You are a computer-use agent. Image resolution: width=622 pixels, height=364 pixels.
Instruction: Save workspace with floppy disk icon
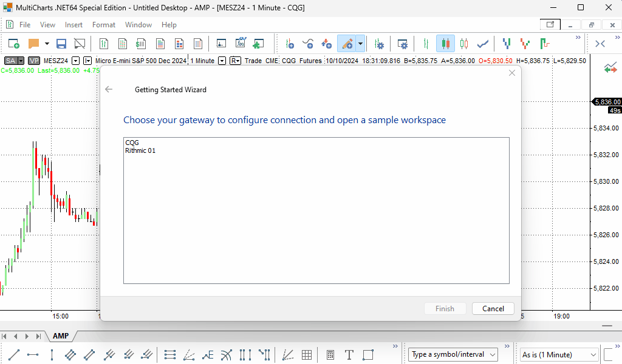pyautogui.click(x=61, y=44)
